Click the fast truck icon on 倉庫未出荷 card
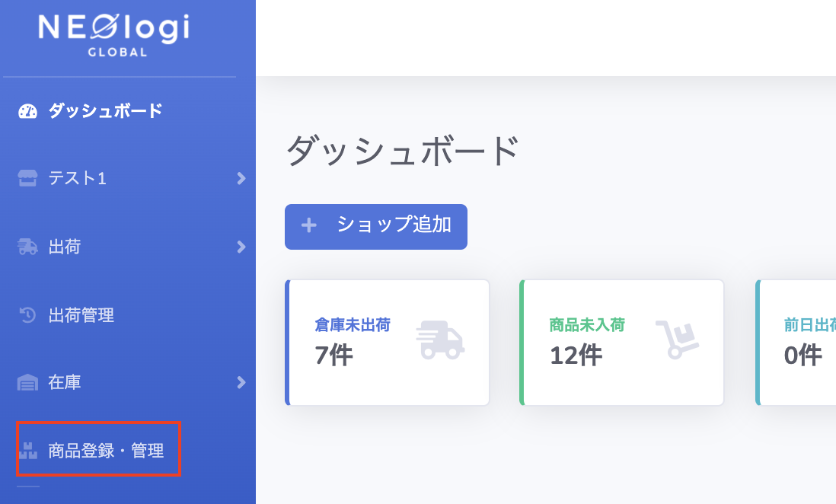This screenshot has height=504, width=836. click(x=440, y=340)
